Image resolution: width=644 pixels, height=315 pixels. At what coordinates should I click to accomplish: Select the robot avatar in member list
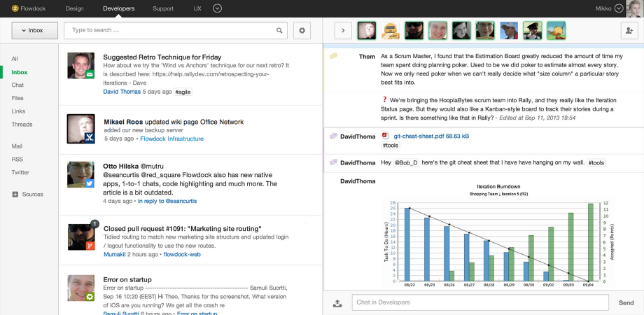click(x=391, y=30)
